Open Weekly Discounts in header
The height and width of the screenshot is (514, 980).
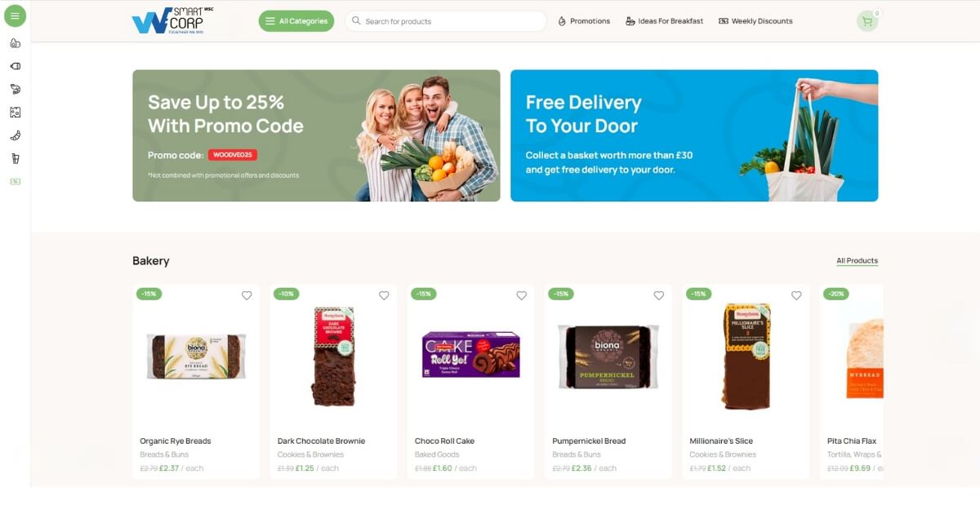(755, 21)
